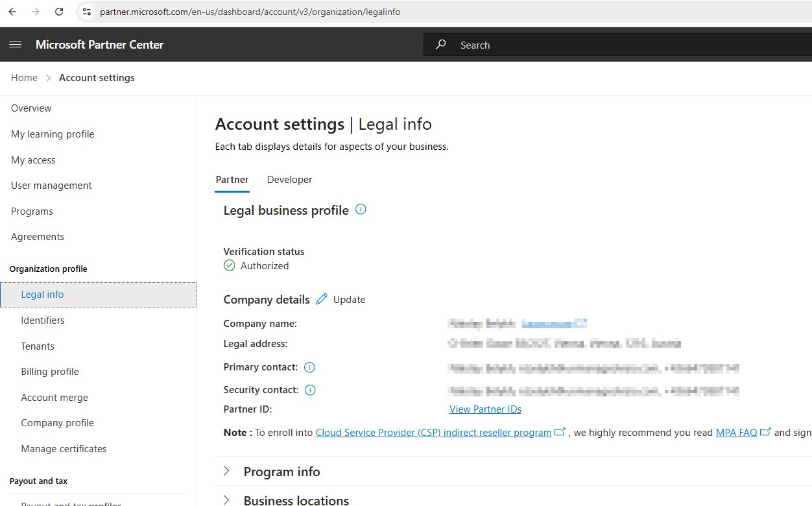Image resolution: width=812 pixels, height=506 pixels.
Task: Click the Verification status label
Action: pos(264,252)
